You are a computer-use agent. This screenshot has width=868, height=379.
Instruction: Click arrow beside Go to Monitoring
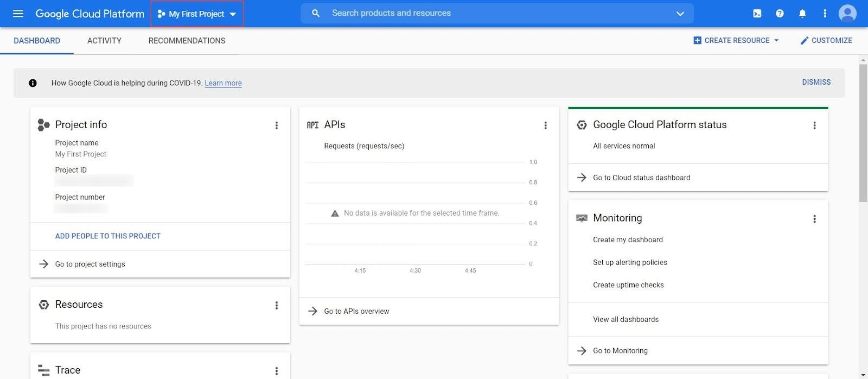click(x=582, y=351)
